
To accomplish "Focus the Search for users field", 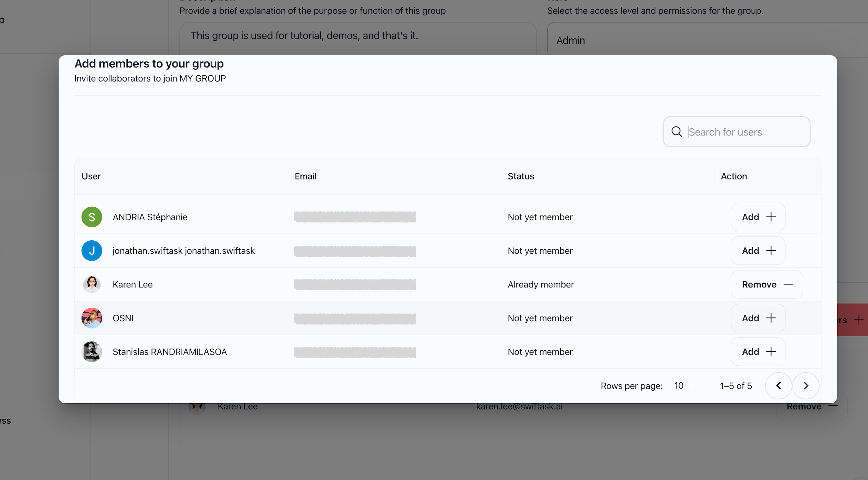I will tap(737, 132).
